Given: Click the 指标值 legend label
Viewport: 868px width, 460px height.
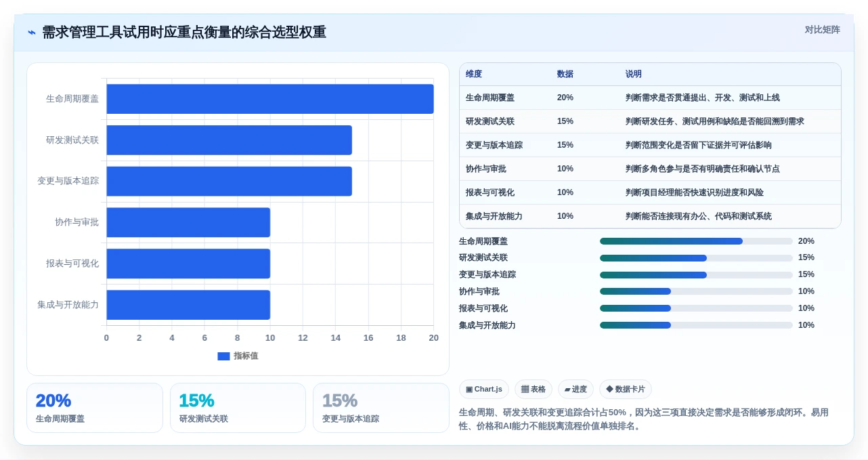Looking at the screenshot, I should point(246,356).
